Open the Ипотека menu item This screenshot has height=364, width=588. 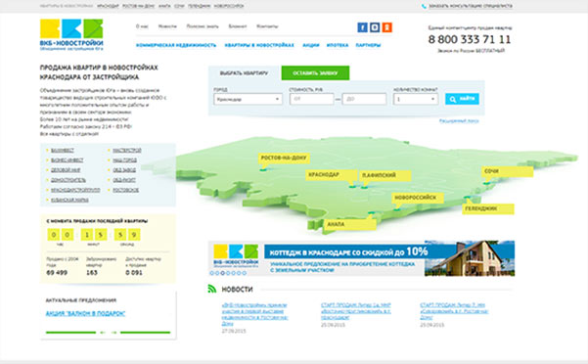[x=338, y=45]
